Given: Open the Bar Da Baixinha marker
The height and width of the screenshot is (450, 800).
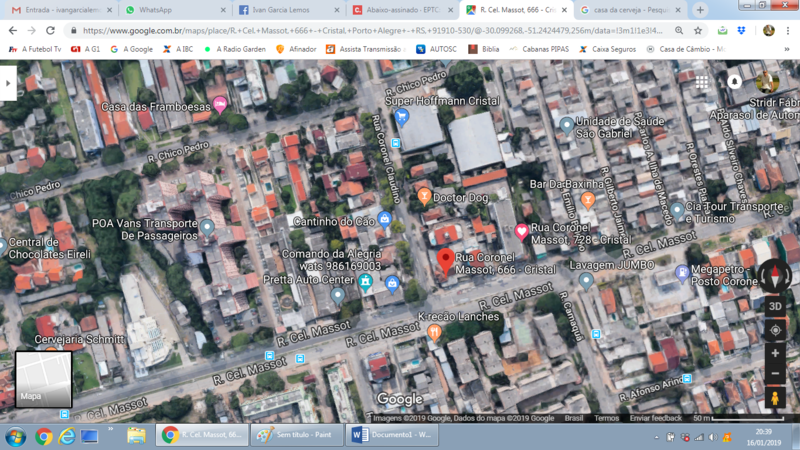Looking at the screenshot, I should pos(588,199).
